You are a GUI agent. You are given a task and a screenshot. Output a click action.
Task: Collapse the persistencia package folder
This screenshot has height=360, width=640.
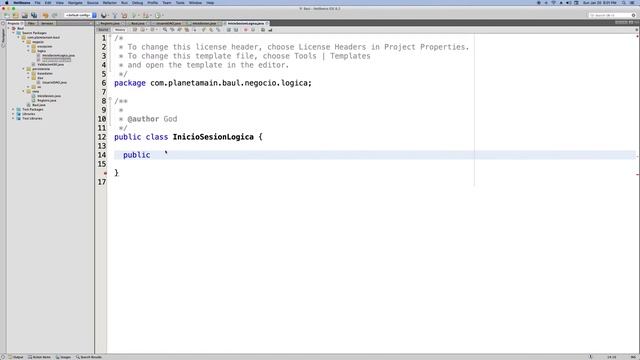24,69
